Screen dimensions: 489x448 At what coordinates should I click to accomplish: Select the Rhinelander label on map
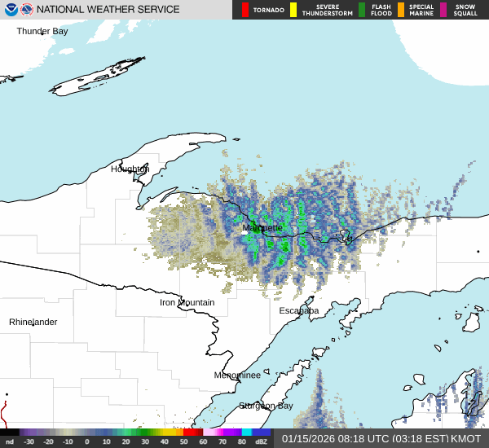(x=33, y=323)
